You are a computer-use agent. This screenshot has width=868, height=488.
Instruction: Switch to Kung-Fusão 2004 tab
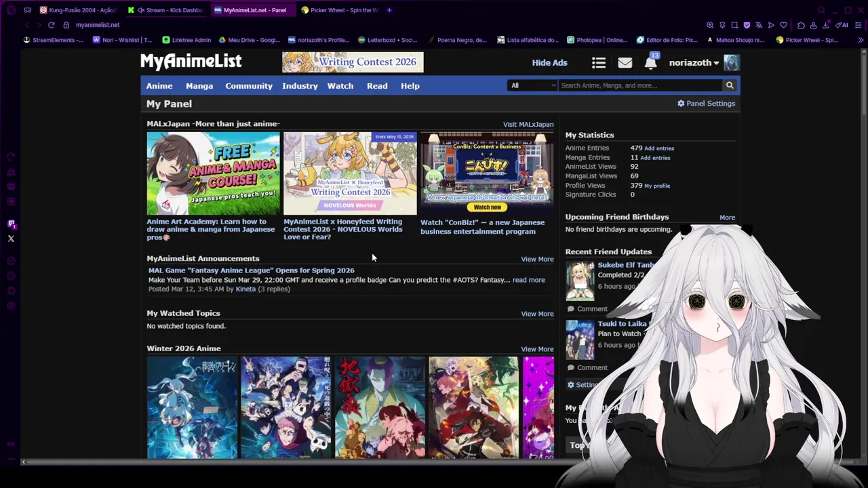pos(77,10)
